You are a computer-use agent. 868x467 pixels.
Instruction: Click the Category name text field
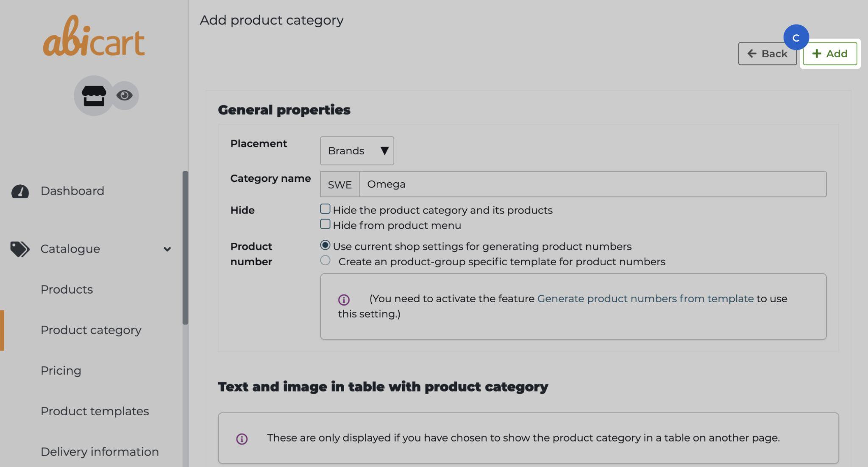(593, 184)
